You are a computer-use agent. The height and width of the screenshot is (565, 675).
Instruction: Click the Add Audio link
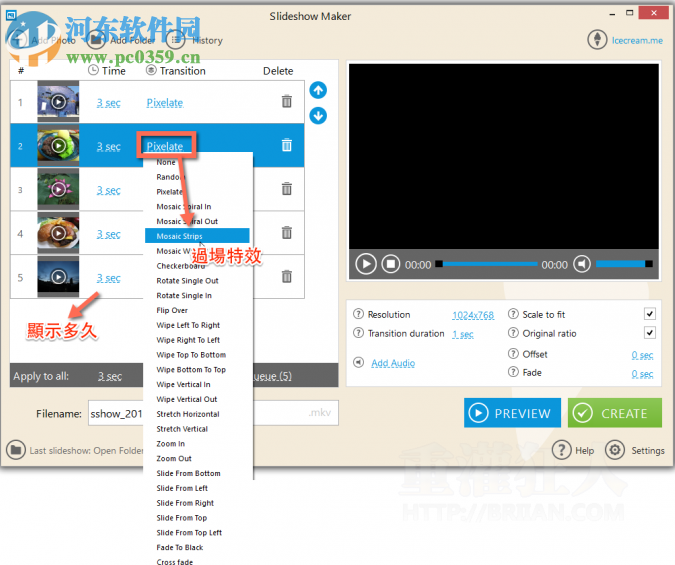pyautogui.click(x=393, y=363)
